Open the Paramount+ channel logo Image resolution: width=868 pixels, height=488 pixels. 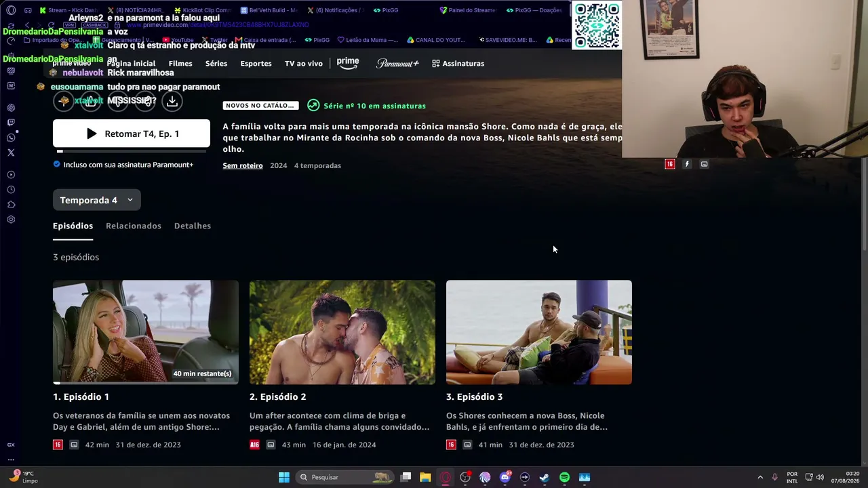397,63
